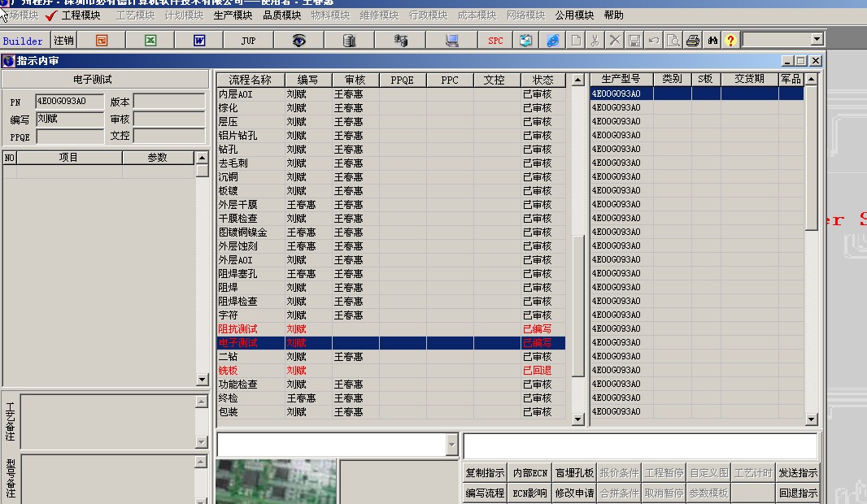
Task: Click the JUP toolbar button
Action: (248, 41)
